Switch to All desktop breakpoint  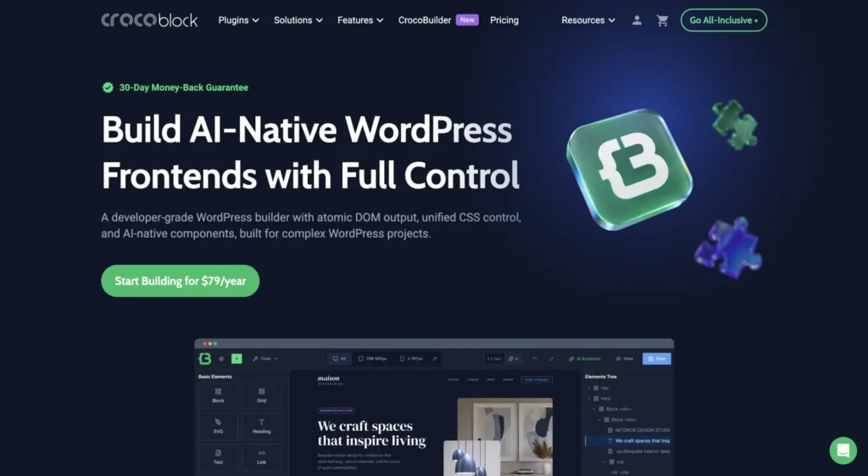339,359
